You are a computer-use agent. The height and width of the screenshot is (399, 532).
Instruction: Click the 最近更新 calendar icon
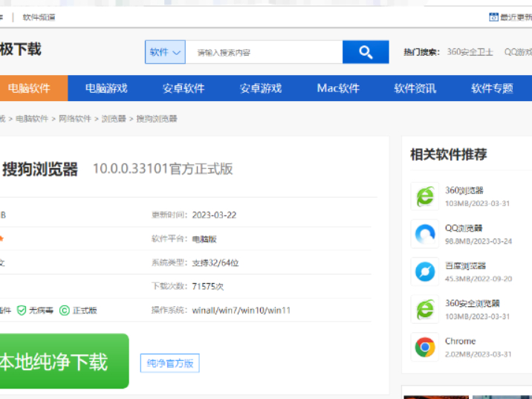(x=493, y=16)
